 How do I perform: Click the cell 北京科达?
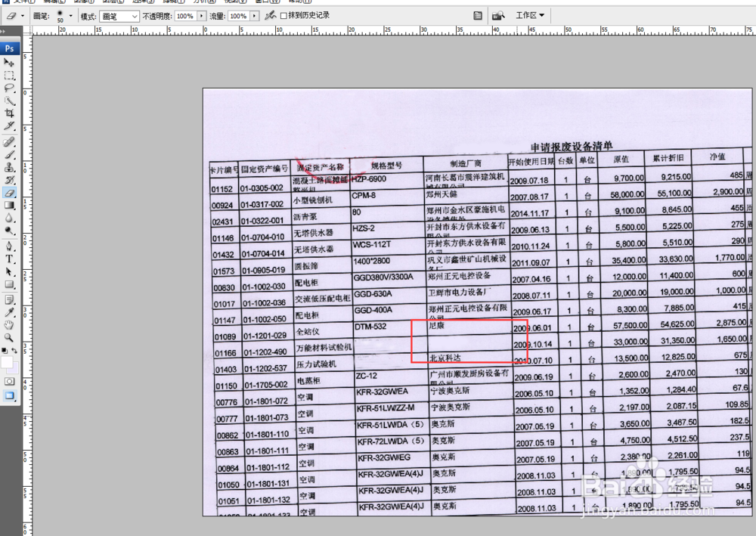click(x=445, y=358)
